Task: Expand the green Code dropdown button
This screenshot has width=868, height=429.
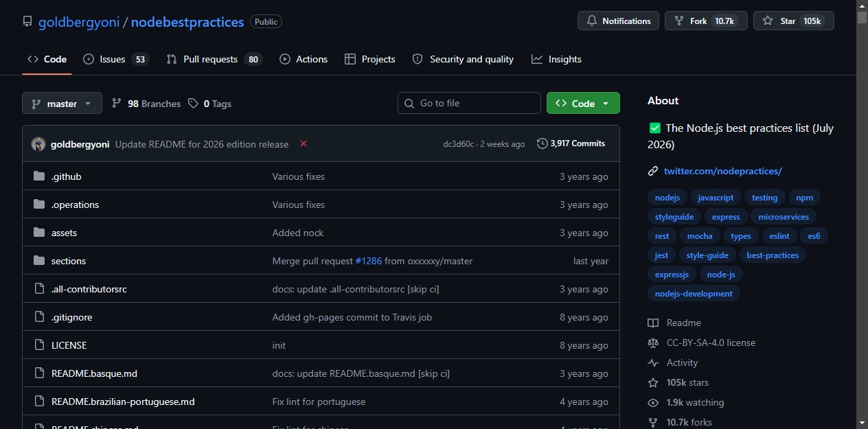Action: click(583, 103)
